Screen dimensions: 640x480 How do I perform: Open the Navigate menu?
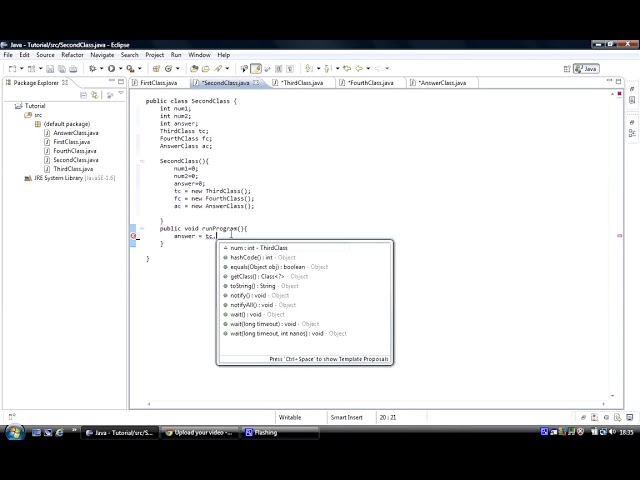point(102,55)
